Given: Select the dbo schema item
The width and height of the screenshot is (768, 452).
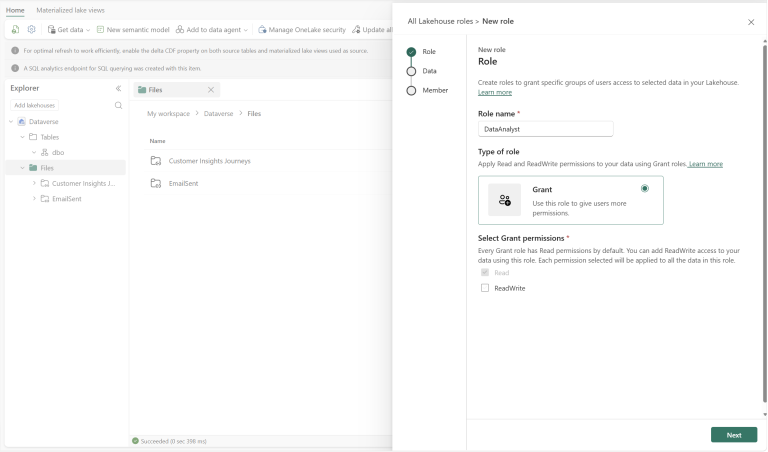Looking at the screenshot, I should pyautogui.click(x=52, y=152).
